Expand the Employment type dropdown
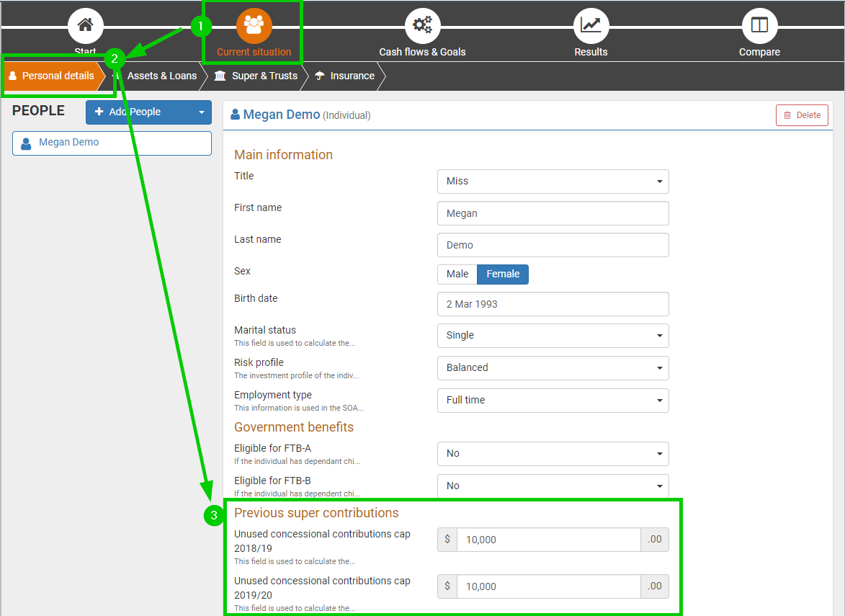 point(553,401)
